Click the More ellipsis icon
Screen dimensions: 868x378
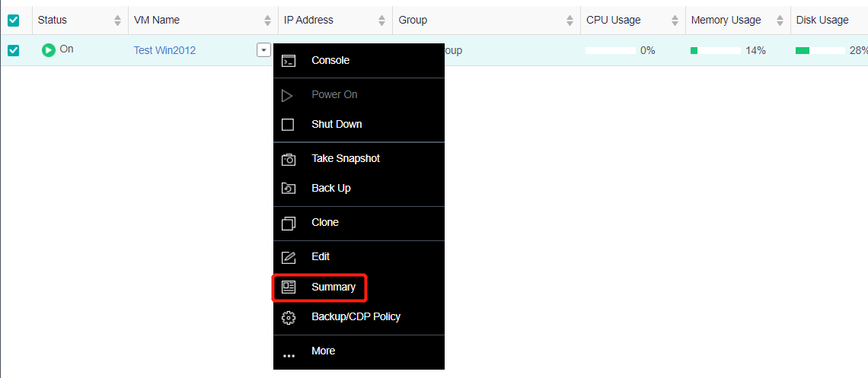click(289, 356)
